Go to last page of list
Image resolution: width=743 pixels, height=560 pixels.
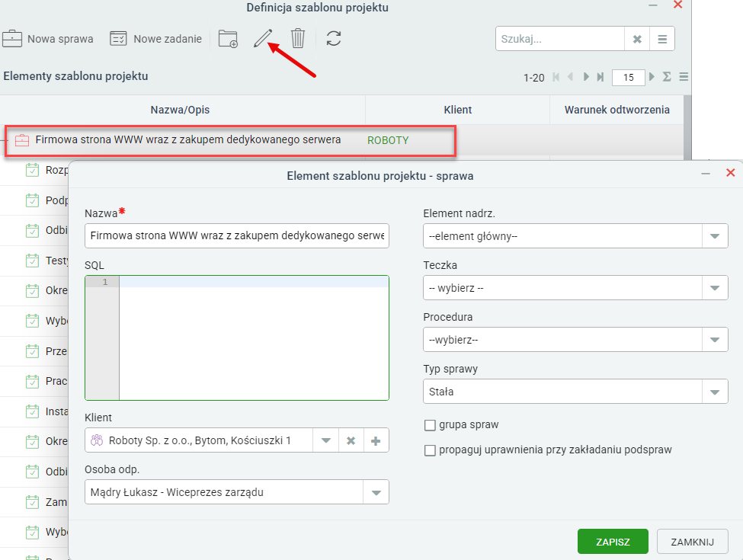(600, 77)
